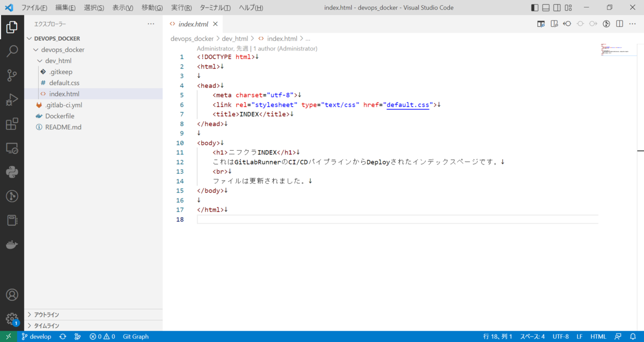Open Git Graph from status bar
The width and height of the screenshot is (644, 342).
pyautogui.click(x=136, y=337)
